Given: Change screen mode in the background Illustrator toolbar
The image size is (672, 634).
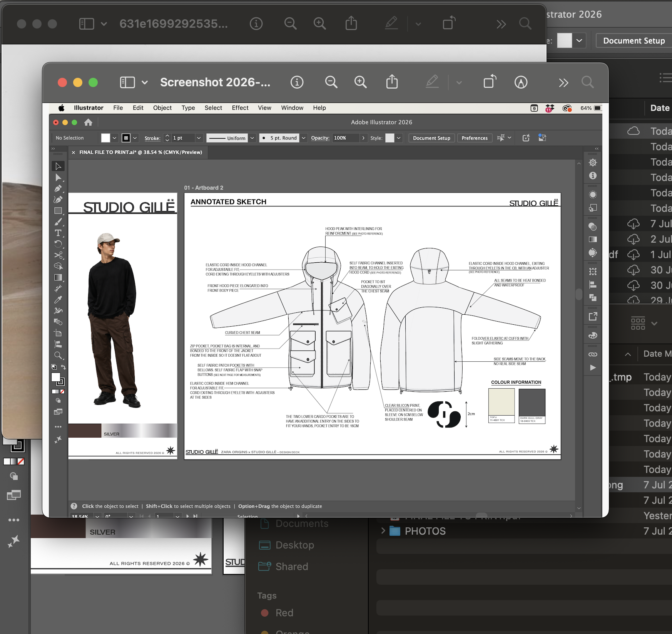Looking at the screenshot, I should 14,495.
